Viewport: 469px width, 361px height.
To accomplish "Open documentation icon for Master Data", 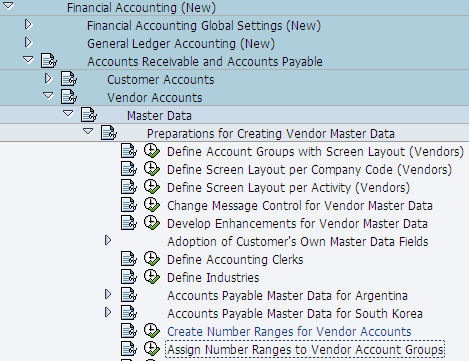I will click(89, 115).
